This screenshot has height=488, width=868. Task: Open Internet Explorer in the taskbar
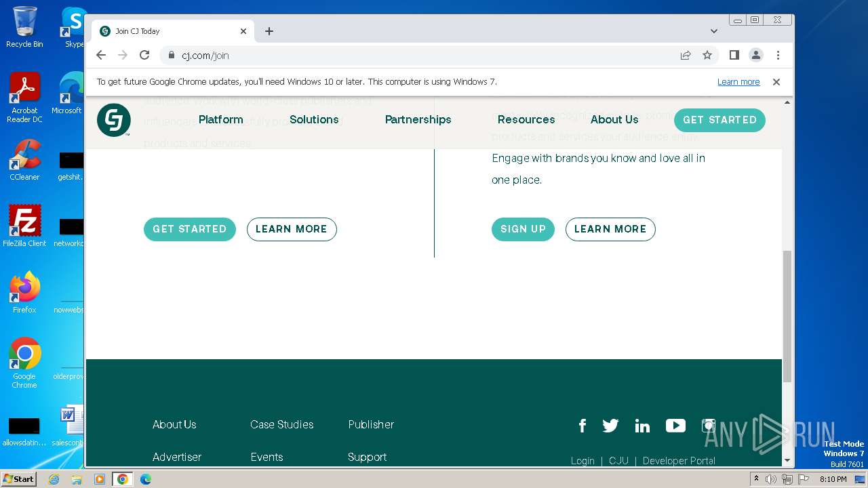[54, 479]
